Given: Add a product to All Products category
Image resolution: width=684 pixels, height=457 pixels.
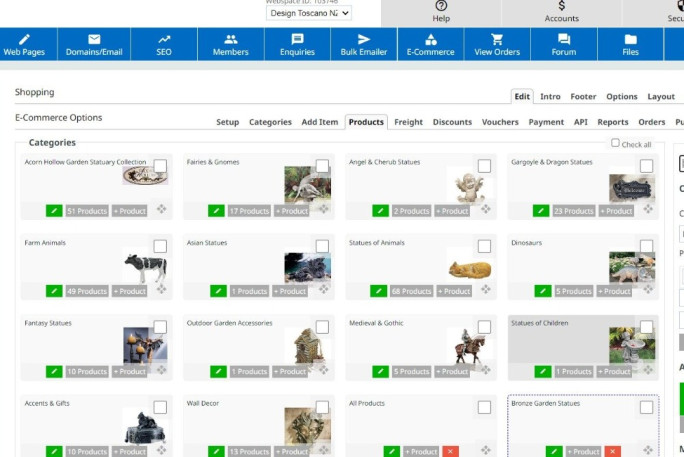Looking at the screenshot, I should click(421, 452).
